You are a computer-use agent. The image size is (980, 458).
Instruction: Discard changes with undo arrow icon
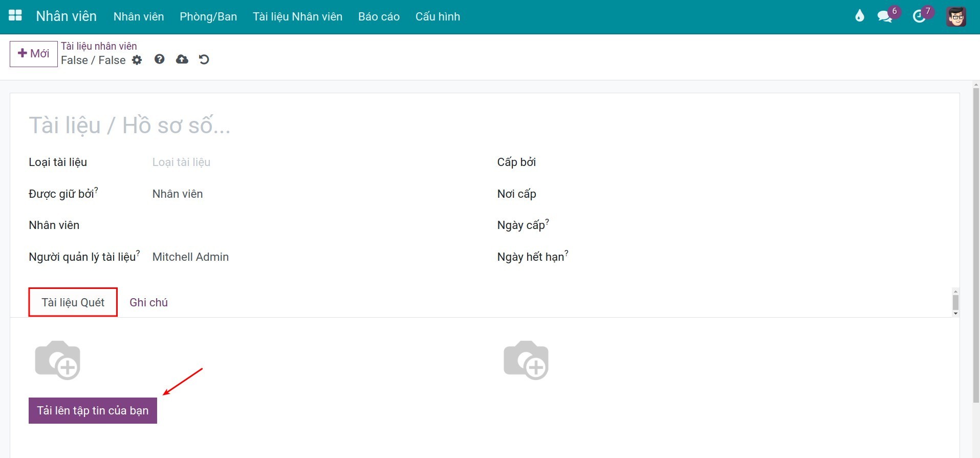tap(204, 59)
